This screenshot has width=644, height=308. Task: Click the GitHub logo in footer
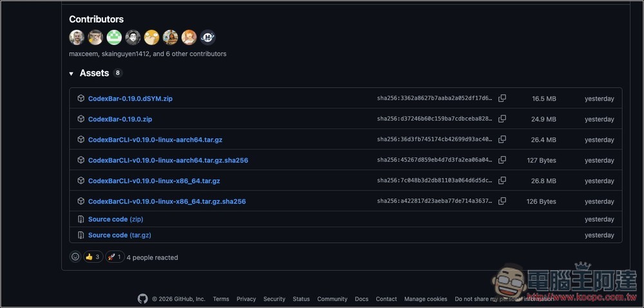pyautogui.click(x=142, y=299)
